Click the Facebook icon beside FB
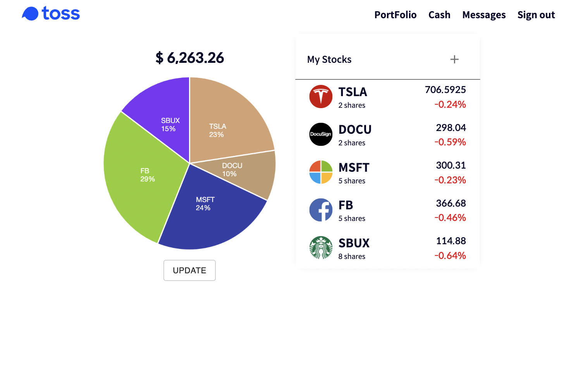Screen dimensions: 588x383 pyautogui.click(x=321, y=210)
